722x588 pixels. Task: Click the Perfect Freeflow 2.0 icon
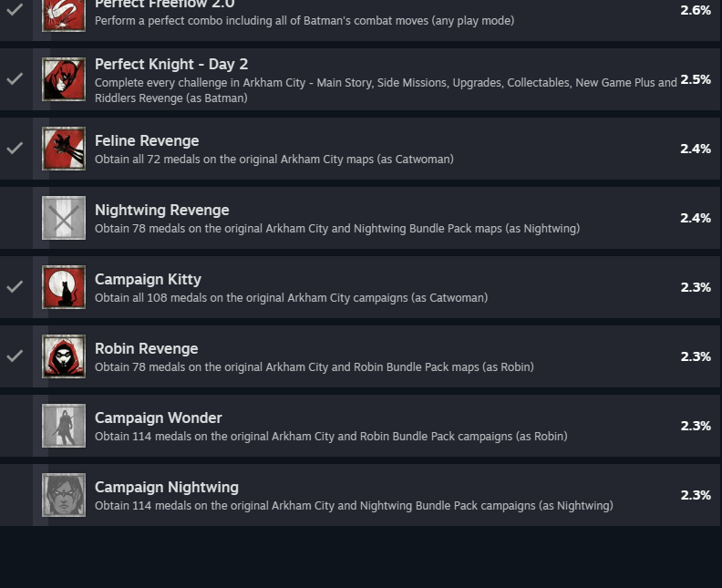click(64, 15)
